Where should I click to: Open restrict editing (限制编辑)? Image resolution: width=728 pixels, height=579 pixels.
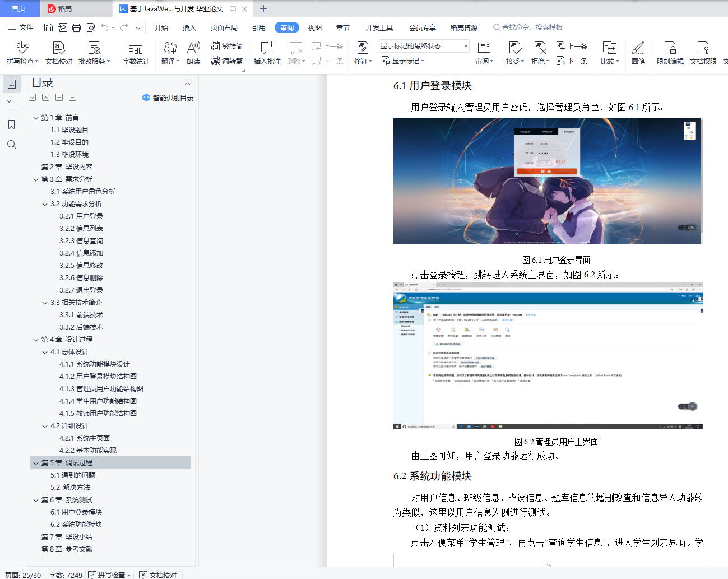click(670, 53)
